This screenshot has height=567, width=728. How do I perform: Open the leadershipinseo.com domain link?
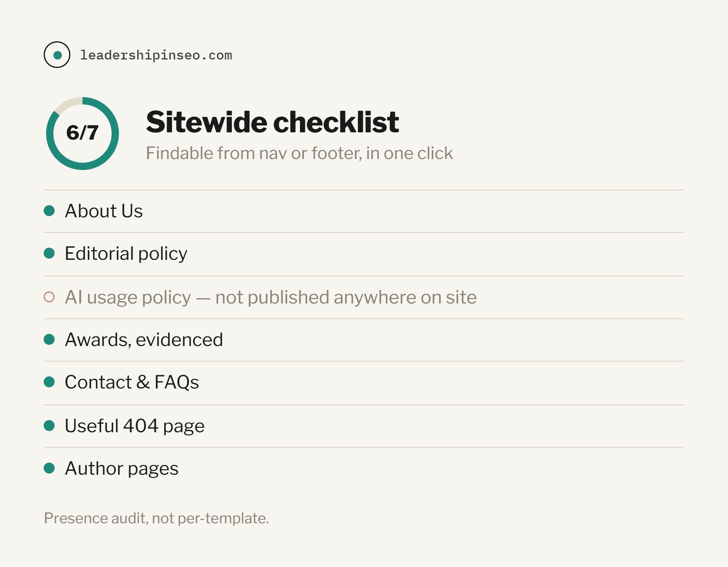pos(156,55)
